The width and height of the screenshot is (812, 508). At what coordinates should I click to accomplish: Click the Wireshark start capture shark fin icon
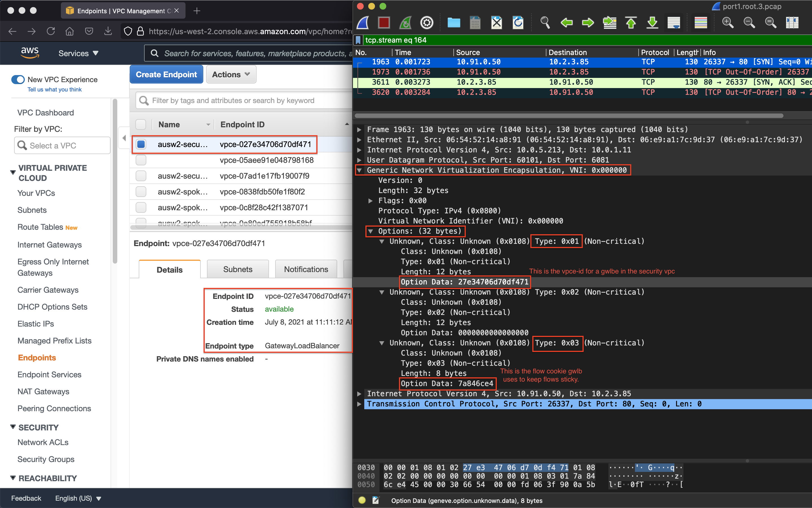coord(363,23)
